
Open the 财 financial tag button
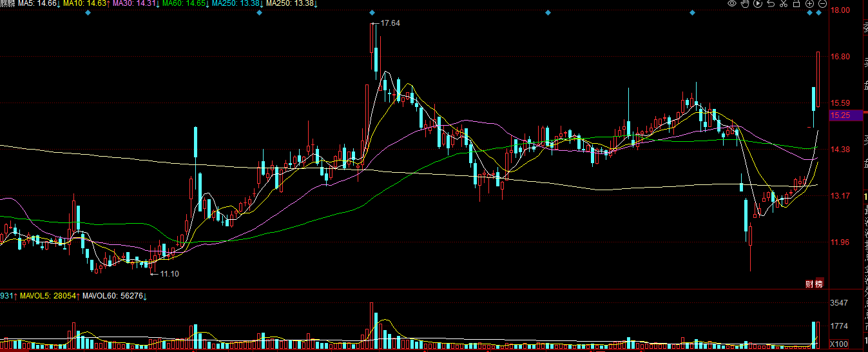810,284
